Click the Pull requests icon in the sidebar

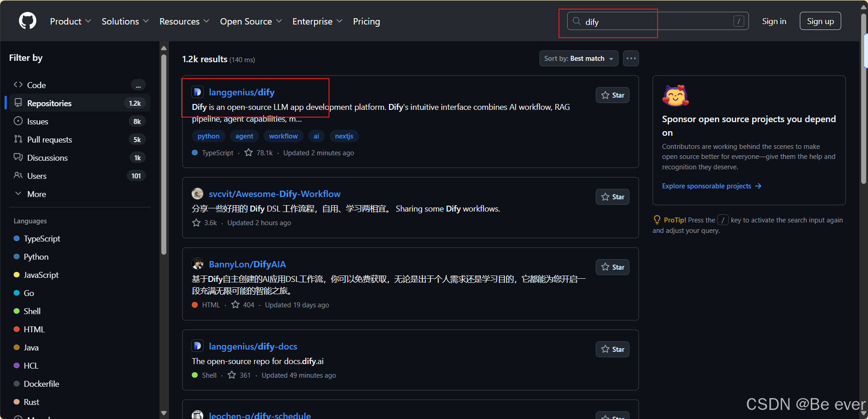pos(18,139)
